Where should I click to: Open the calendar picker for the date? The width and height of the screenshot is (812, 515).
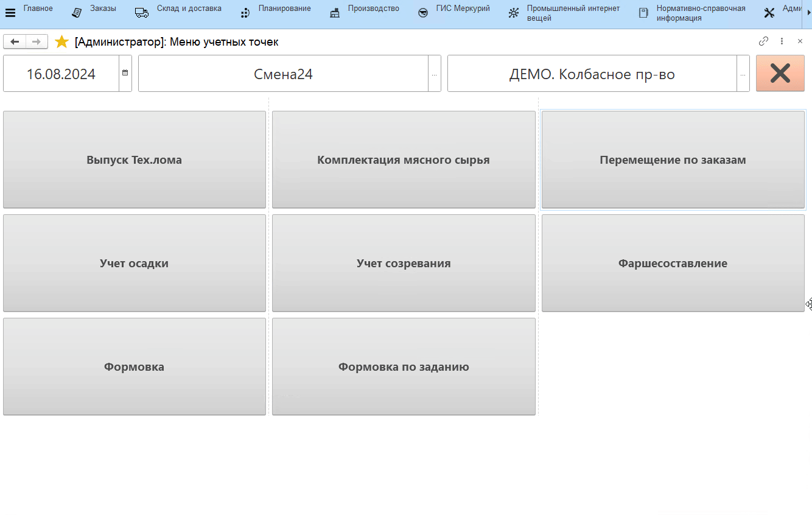pos(125,73)
